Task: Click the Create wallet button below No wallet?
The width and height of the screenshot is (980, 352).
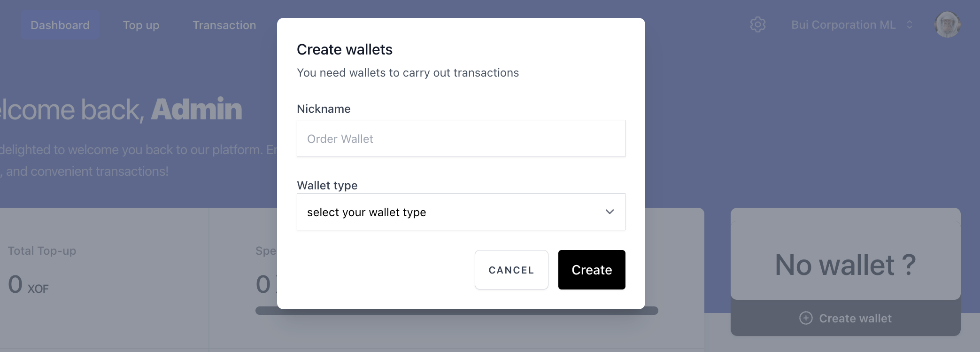Action: [x=845, y=318]
